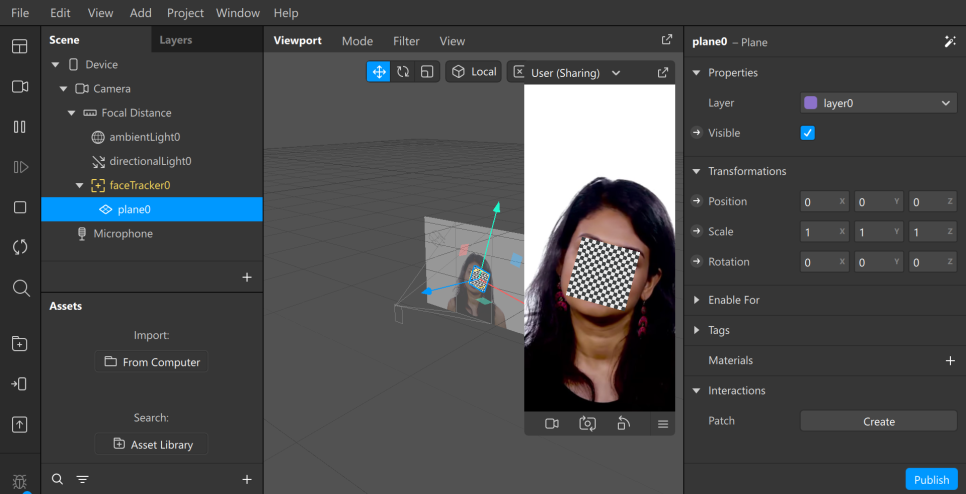Collapse the Interactions section
Image resolution: width=966 pixels, height=494 pixels.
pos(697,391)
